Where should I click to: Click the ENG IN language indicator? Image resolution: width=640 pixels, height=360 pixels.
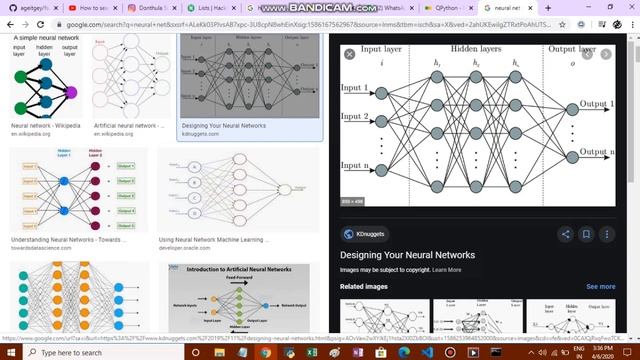tap(579, 352)
